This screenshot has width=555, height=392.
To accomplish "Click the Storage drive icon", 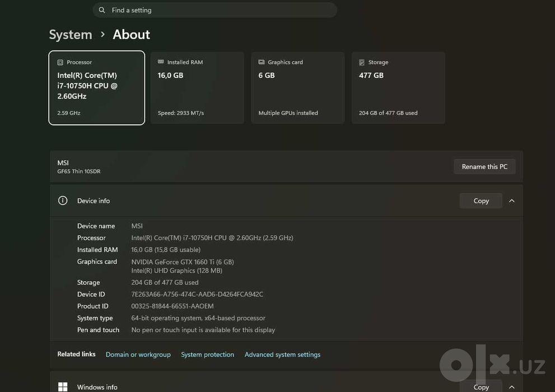I will pos(362,62).
